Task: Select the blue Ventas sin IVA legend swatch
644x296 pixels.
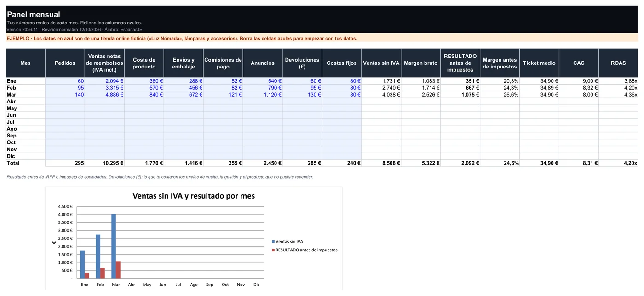Action: coord(273,241)
